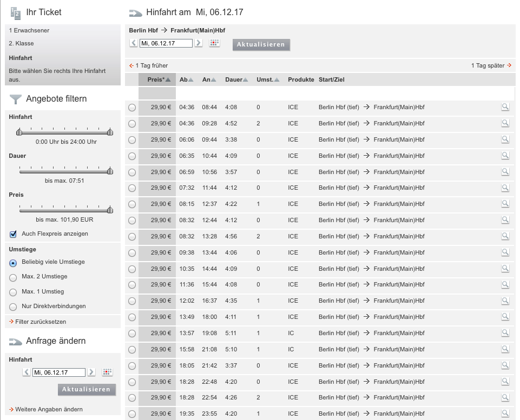Click the top date input field
The width and height of the screenshot is (520, 420).
166,43
